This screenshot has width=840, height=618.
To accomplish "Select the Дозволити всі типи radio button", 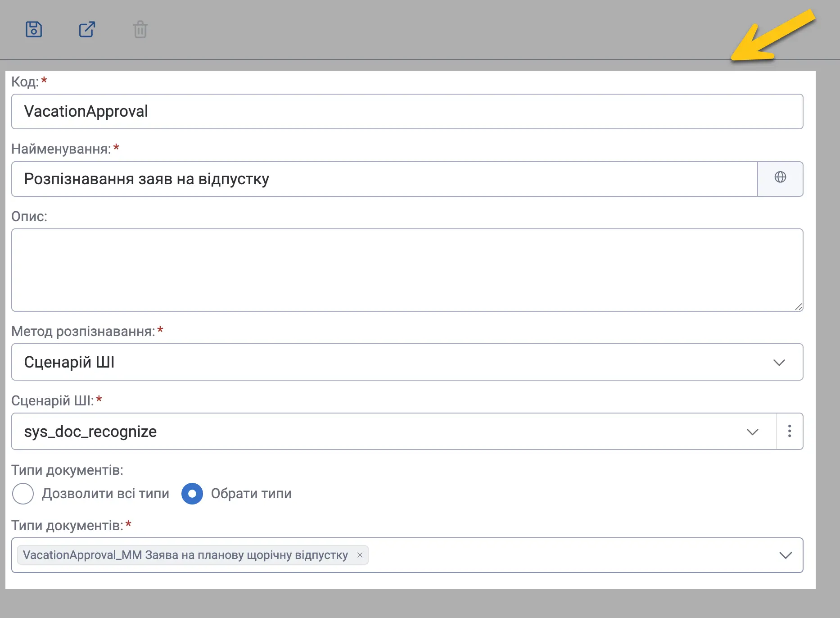I will click(x=23, y=494).
